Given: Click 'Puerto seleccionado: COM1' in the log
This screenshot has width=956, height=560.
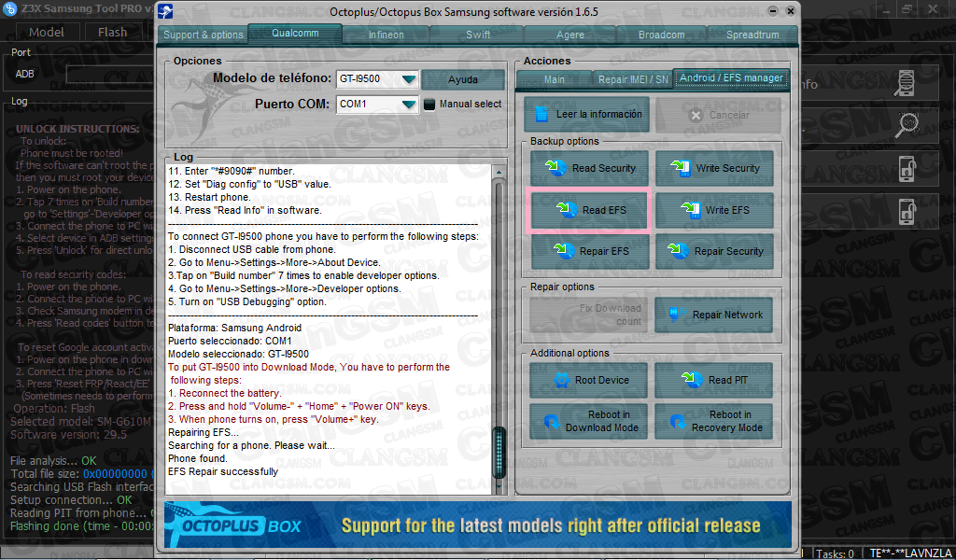Looking at the screenshot, I should click(x=230, y=341).
